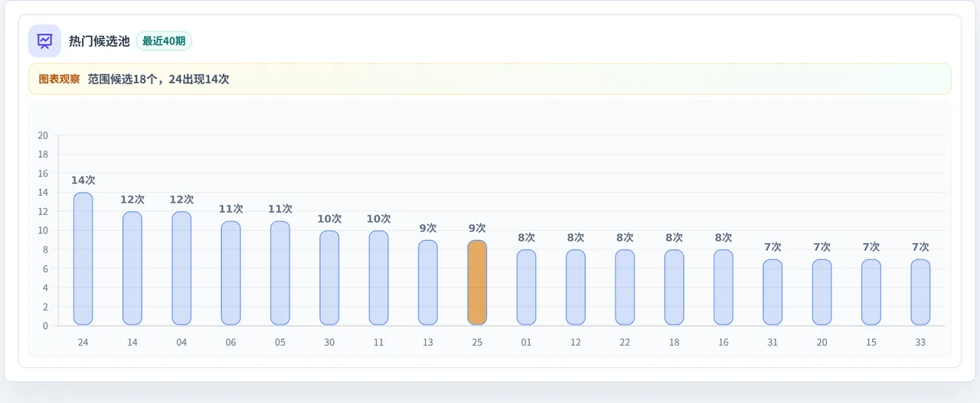This screenshot has width=980, height=403.
Task: Select the bar for number 05
Action: [280, 273]
